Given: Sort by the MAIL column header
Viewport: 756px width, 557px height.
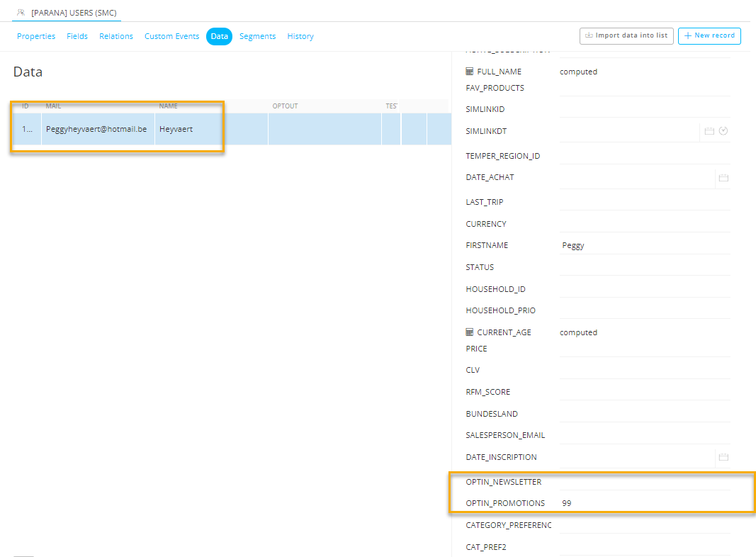Looking at the screenshot, I should tap(53, 106).
